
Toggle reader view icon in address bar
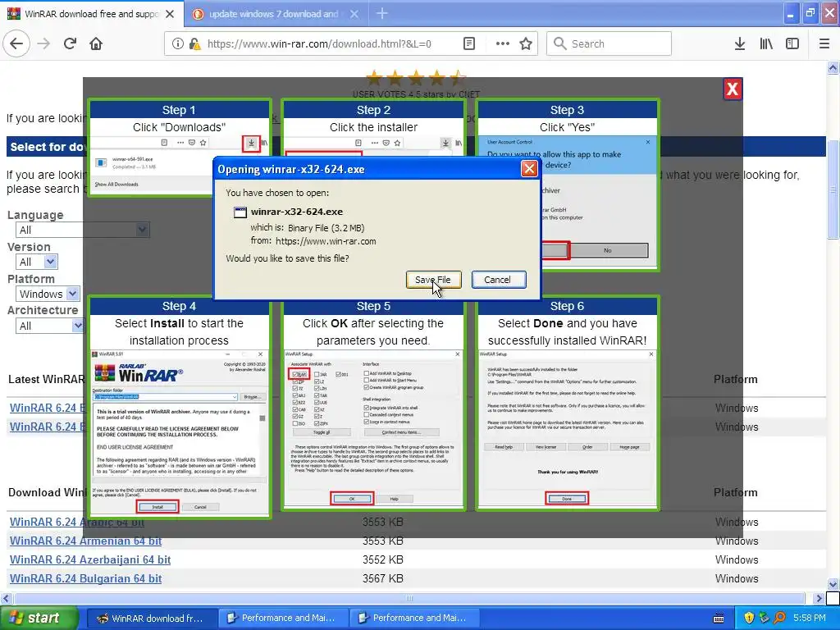(468, 44)
